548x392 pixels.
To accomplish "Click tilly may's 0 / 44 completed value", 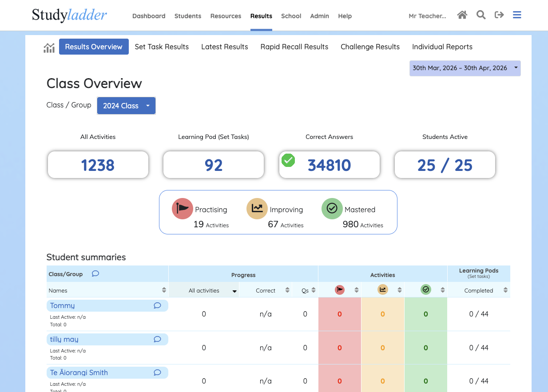I will tap(479, 348).
